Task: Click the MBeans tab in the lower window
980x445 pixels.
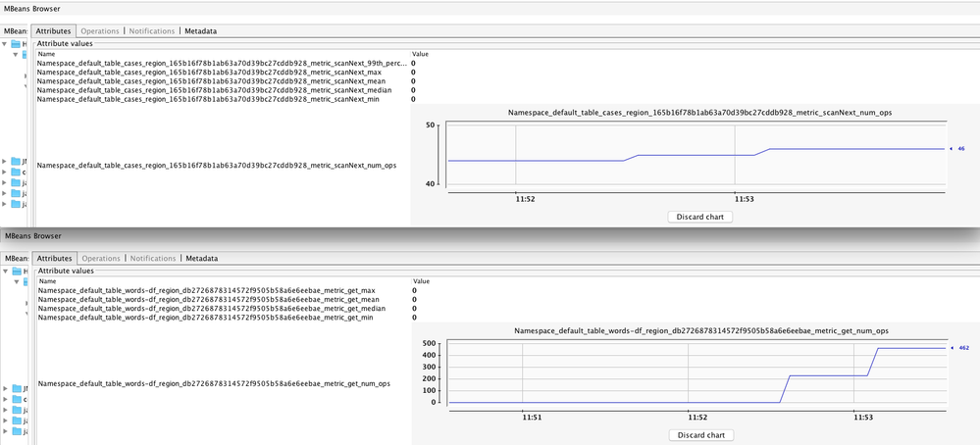Action: point(15,259)
